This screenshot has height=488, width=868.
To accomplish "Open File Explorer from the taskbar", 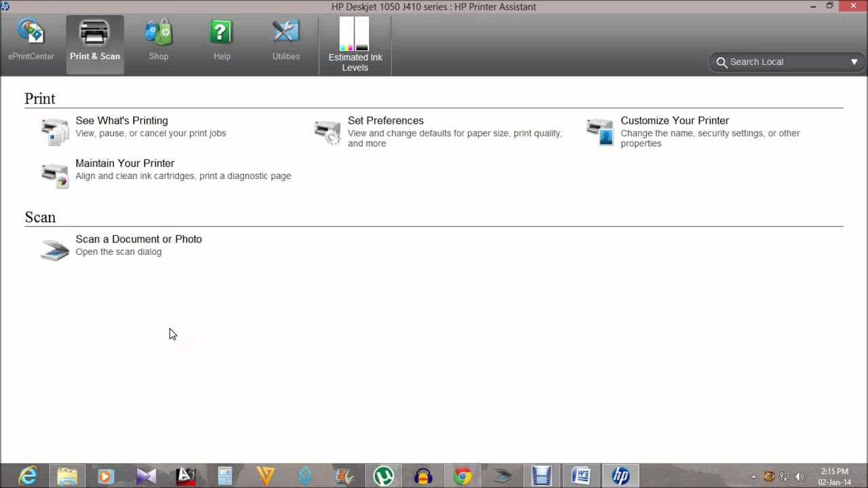I will 67,476.
